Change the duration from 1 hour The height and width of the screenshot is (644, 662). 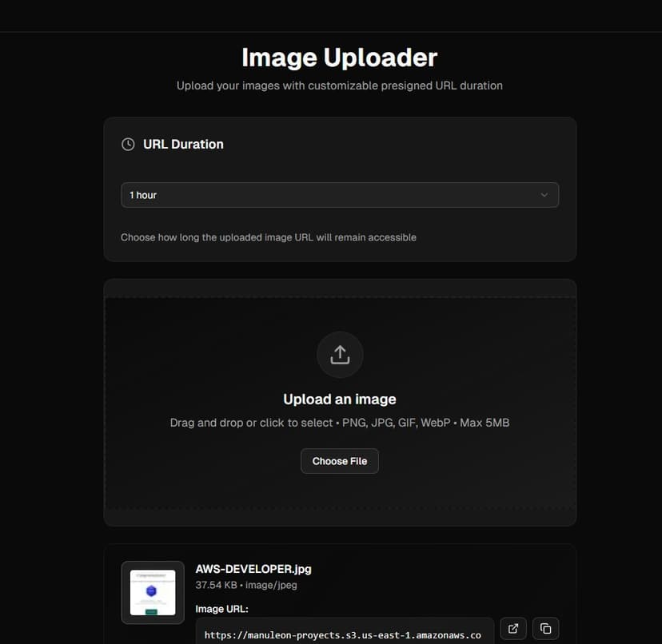point(339,194)
